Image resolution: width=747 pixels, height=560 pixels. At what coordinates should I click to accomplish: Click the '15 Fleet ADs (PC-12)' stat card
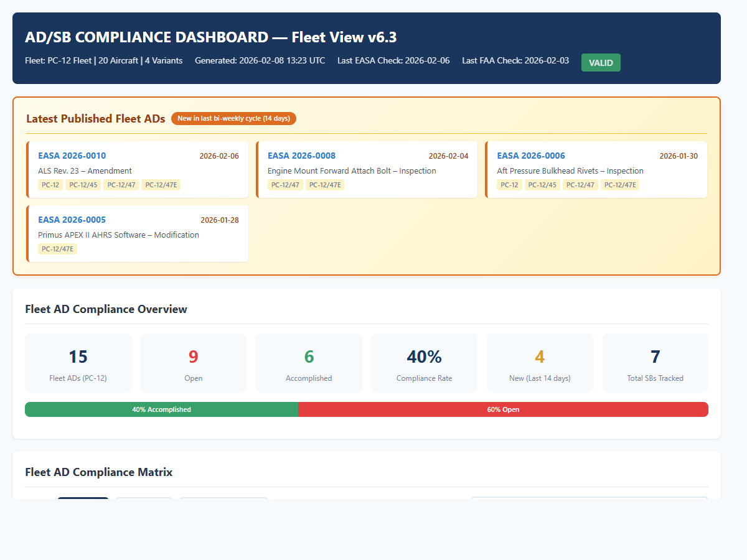78,363
